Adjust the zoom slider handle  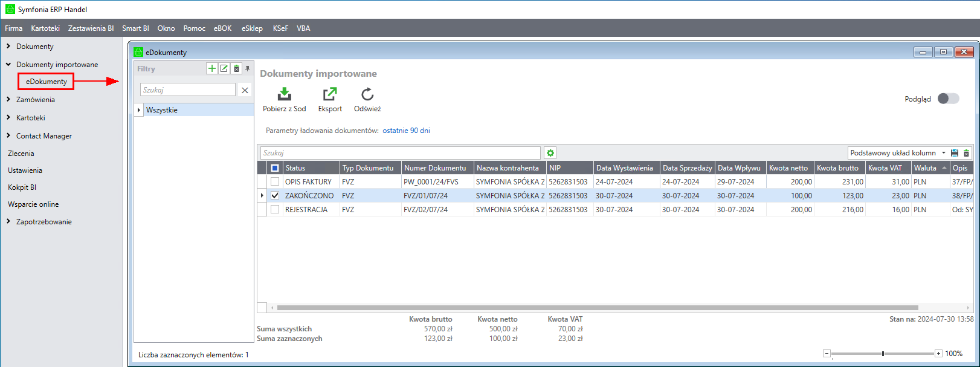[x=883, y=353]
